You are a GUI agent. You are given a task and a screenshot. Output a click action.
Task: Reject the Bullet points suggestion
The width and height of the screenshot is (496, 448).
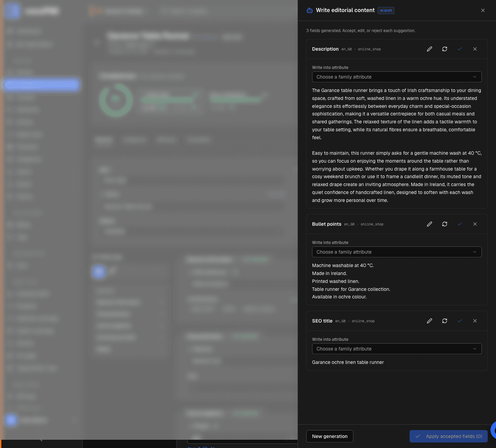click(x=475, y=224)
